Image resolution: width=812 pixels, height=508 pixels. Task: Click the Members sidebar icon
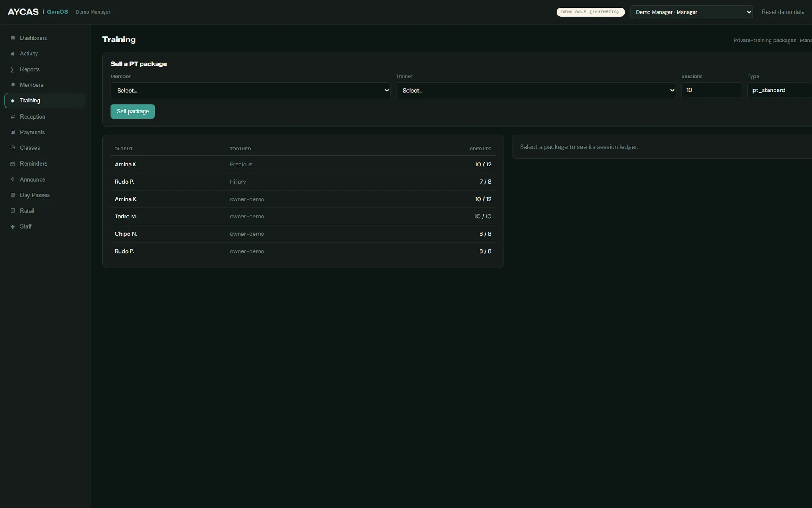click(13, 85)
